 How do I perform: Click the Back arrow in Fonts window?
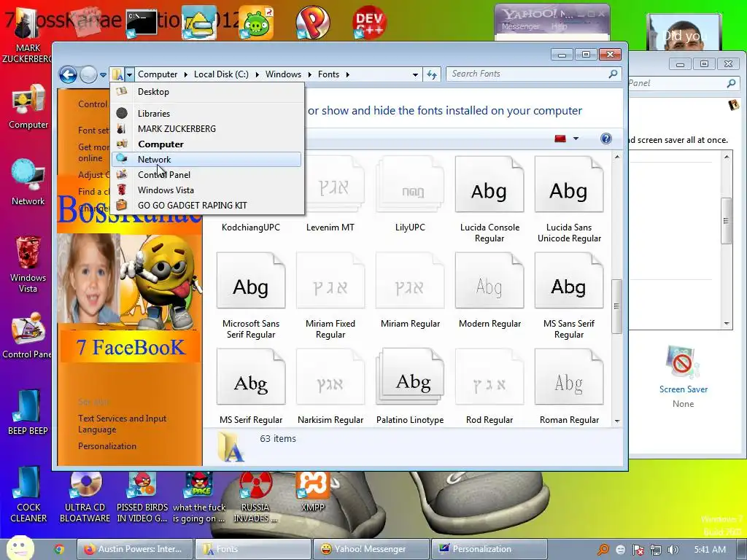[x=68, y=75]
